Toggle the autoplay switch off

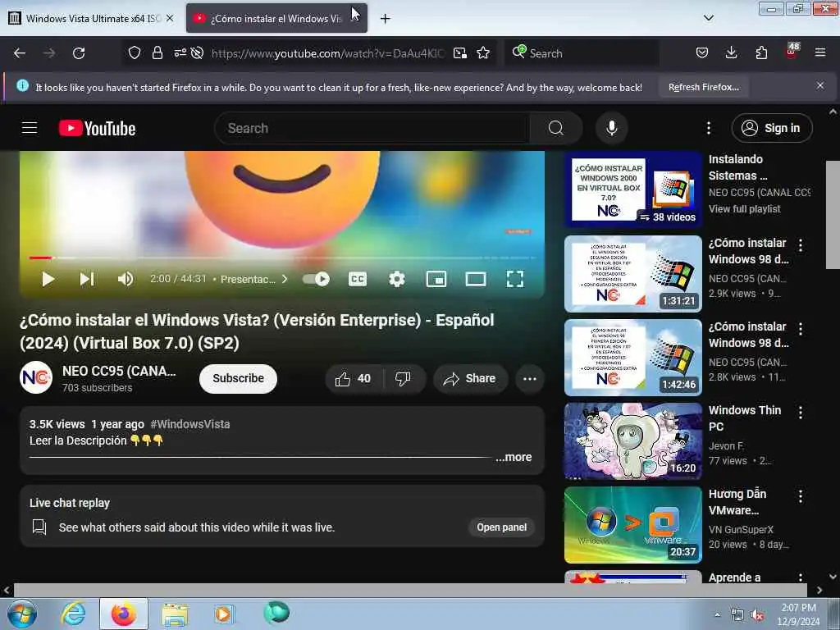click(316, 279)
